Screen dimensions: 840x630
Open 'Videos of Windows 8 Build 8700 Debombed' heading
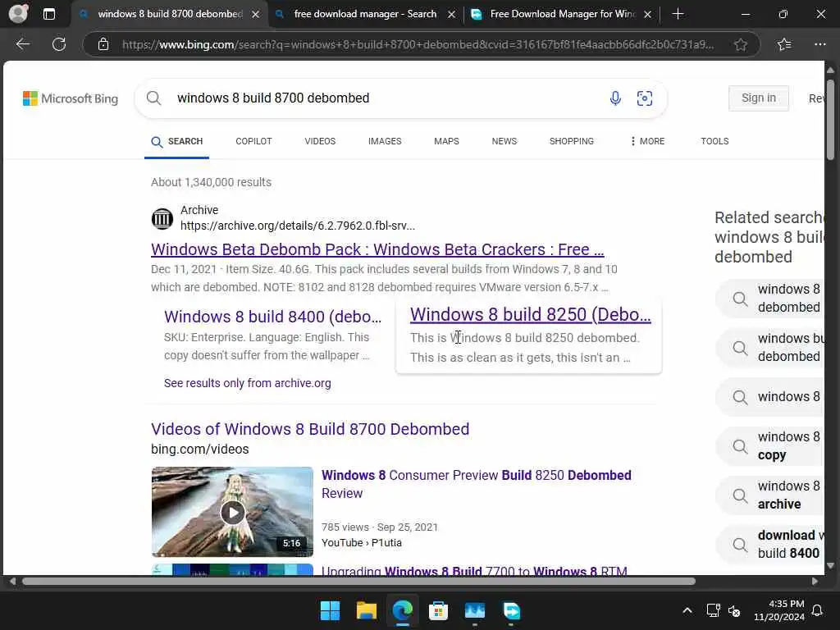tap(310, 429)
